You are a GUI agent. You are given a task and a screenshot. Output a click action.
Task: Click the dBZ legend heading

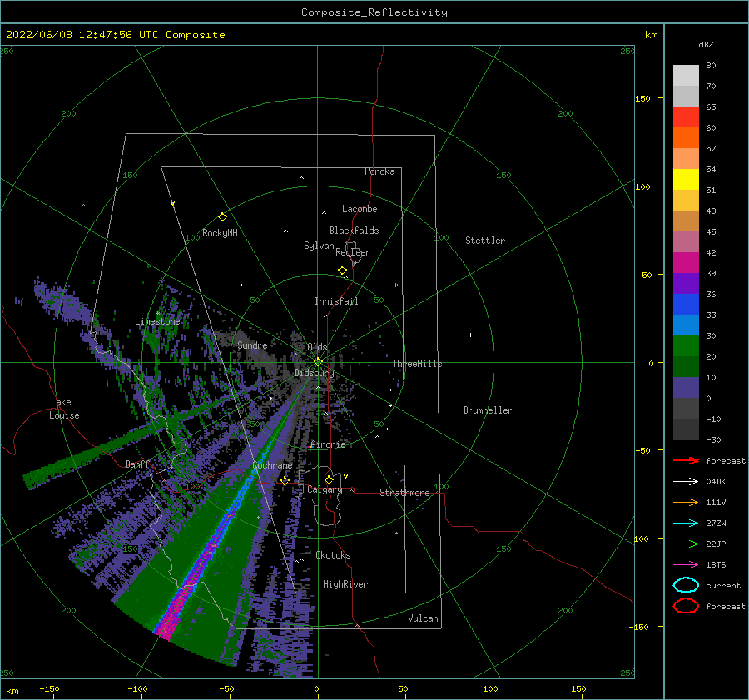[x=706, y=44]
